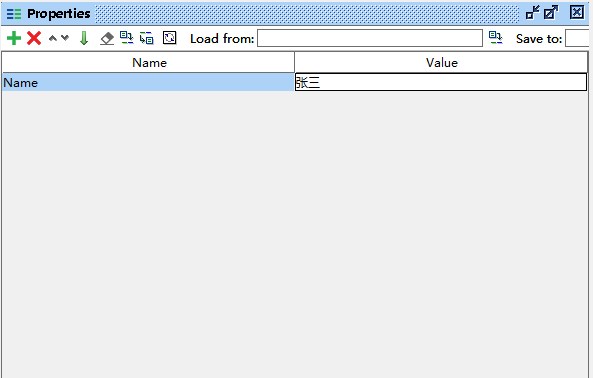Remove selected property with red X

[x=34, y=38]
